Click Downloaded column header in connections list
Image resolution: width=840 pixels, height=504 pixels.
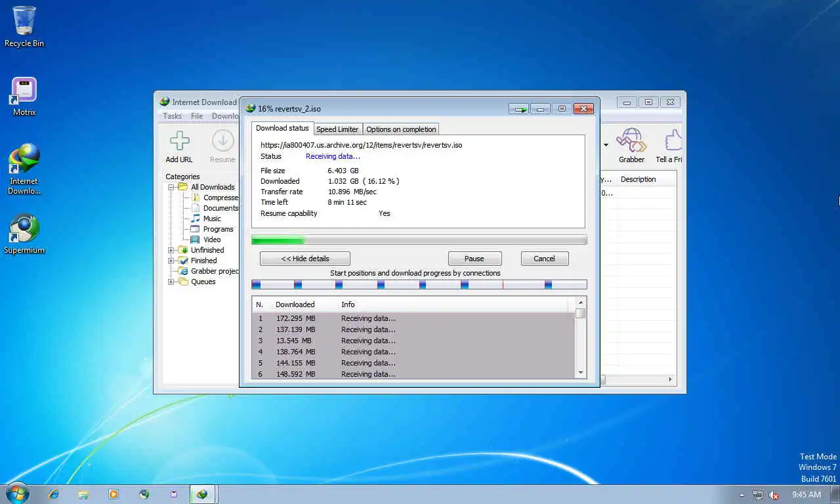(304, 304)
